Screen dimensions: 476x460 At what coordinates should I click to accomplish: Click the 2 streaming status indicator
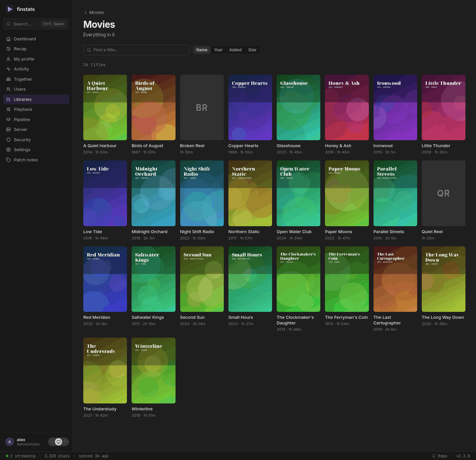[20, 456]
